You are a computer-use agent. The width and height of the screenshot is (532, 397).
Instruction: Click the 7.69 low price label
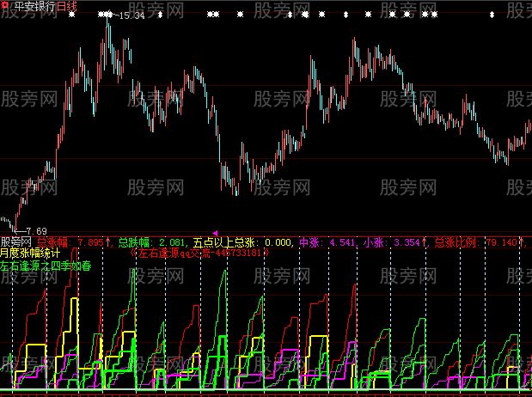tap(34, 230)
